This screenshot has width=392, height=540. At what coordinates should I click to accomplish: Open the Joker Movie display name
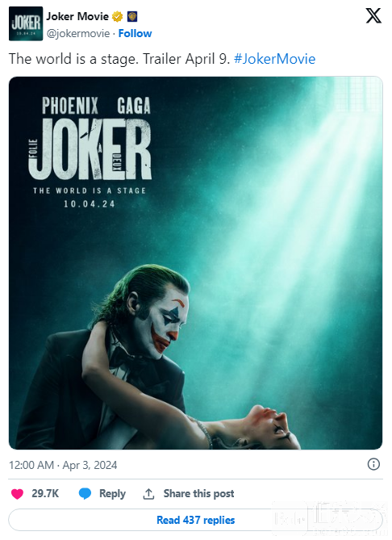(x=77, y=16)
